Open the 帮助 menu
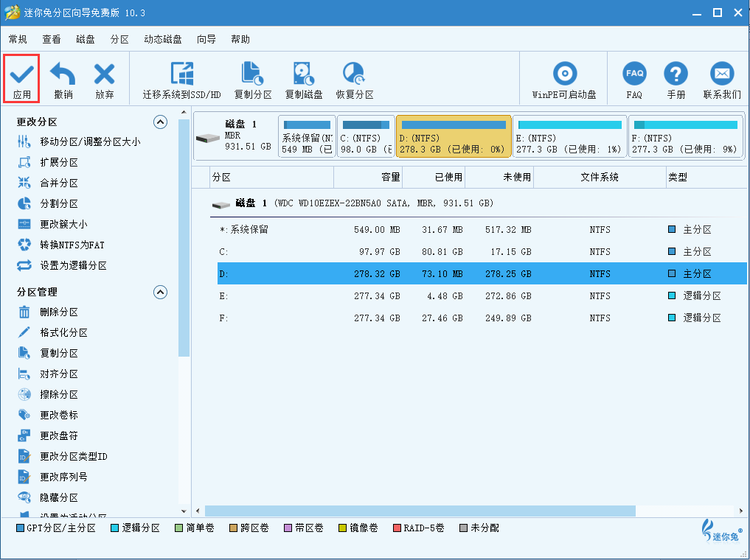 240,39
